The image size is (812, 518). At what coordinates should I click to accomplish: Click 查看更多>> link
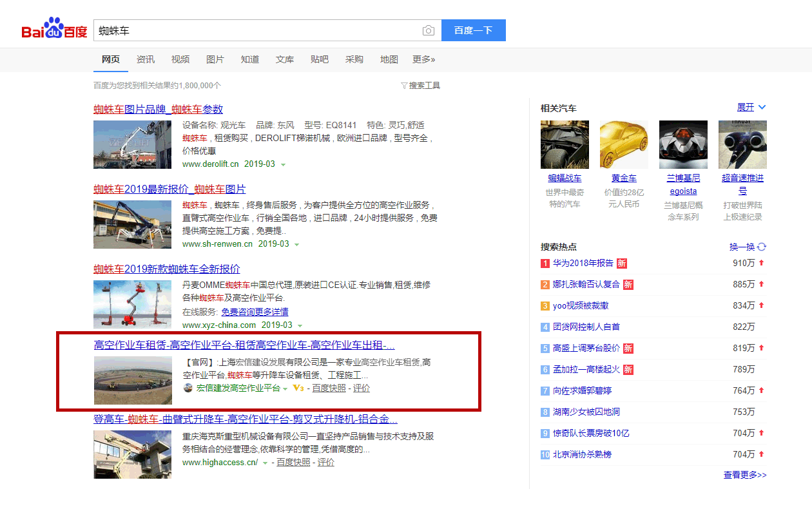tap(745, 475)
